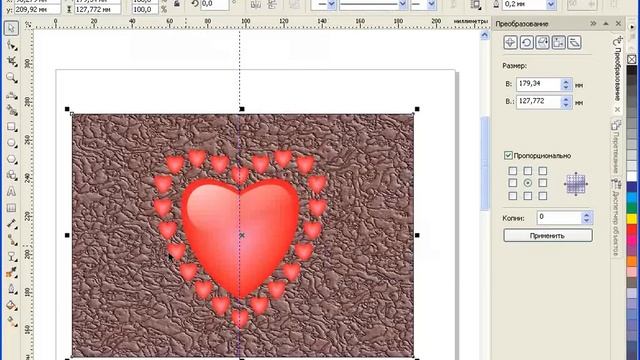Click the canvas vertical scrollbar up arrow
The width and height of the screenshot is (640, 360).
point(484,36)
